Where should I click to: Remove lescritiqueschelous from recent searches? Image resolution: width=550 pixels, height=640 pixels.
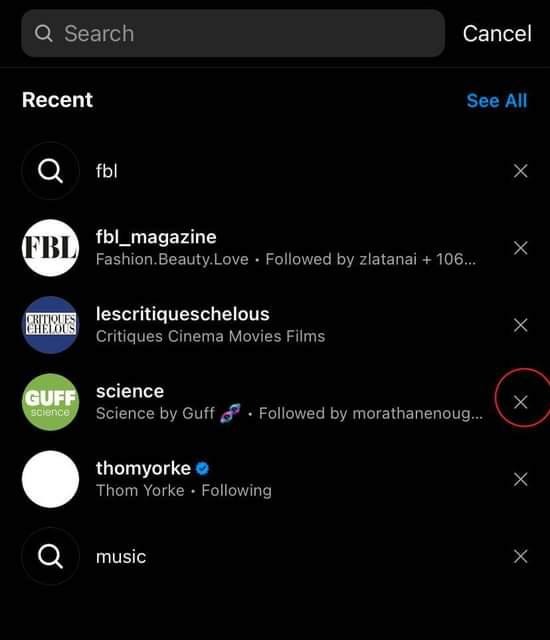[x=520, y=325]
